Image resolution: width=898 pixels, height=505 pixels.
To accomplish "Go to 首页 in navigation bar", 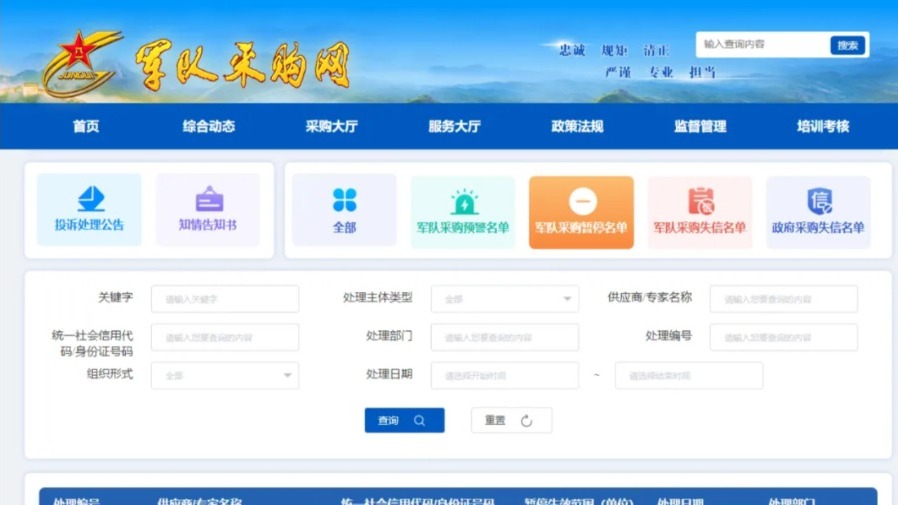I will [86, 127].
